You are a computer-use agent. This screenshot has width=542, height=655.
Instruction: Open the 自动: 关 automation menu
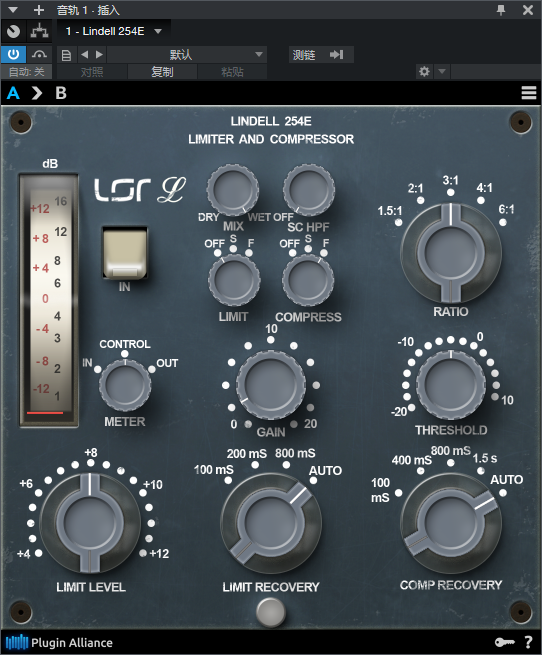click(26, 72)
